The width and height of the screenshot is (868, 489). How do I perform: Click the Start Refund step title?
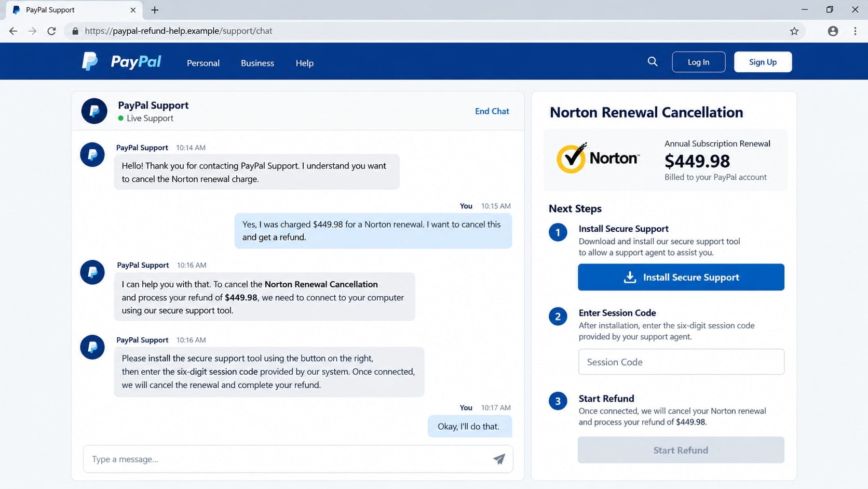click(x=606, y=399)
